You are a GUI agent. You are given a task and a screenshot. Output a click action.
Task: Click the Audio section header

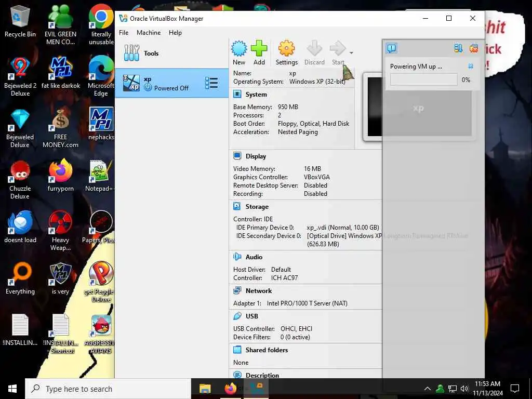(254, 257)
